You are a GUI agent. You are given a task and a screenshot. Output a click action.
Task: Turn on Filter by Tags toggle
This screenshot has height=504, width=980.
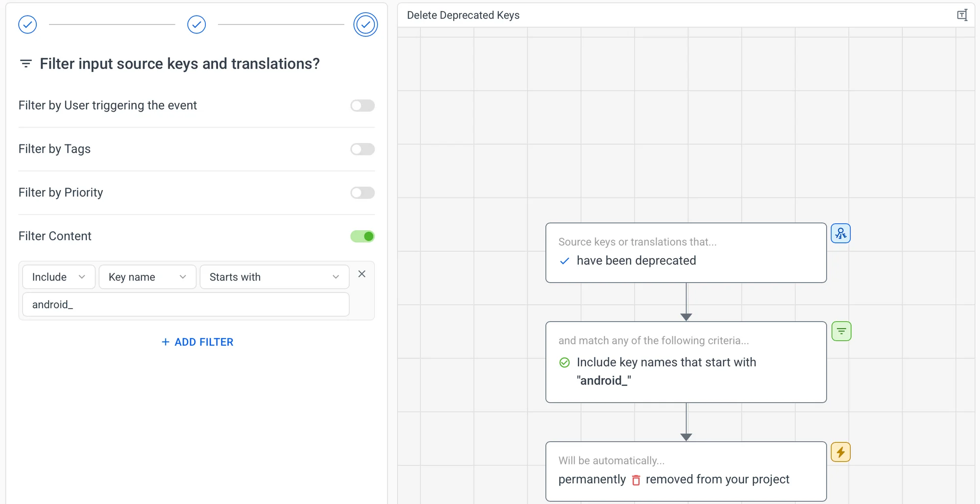[x=363, y=149]
